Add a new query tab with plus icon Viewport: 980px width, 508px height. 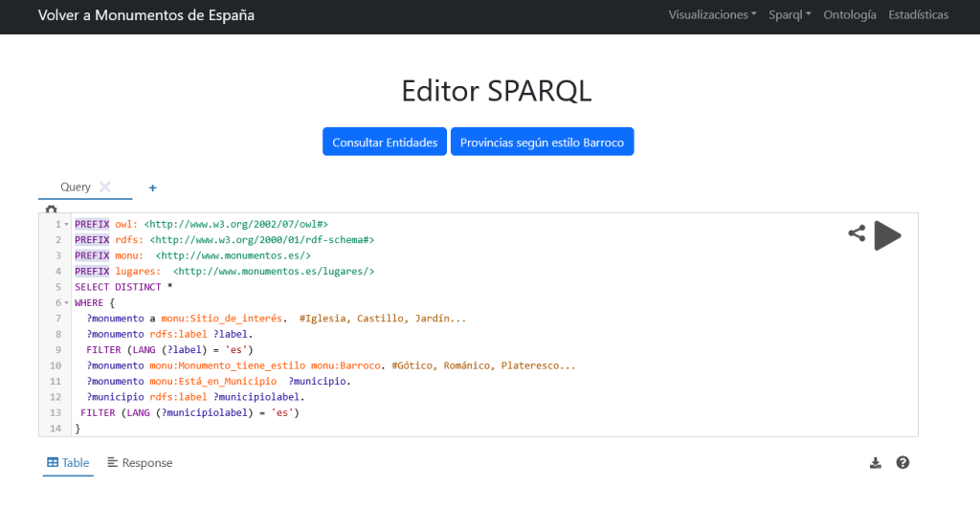(152, 188)
